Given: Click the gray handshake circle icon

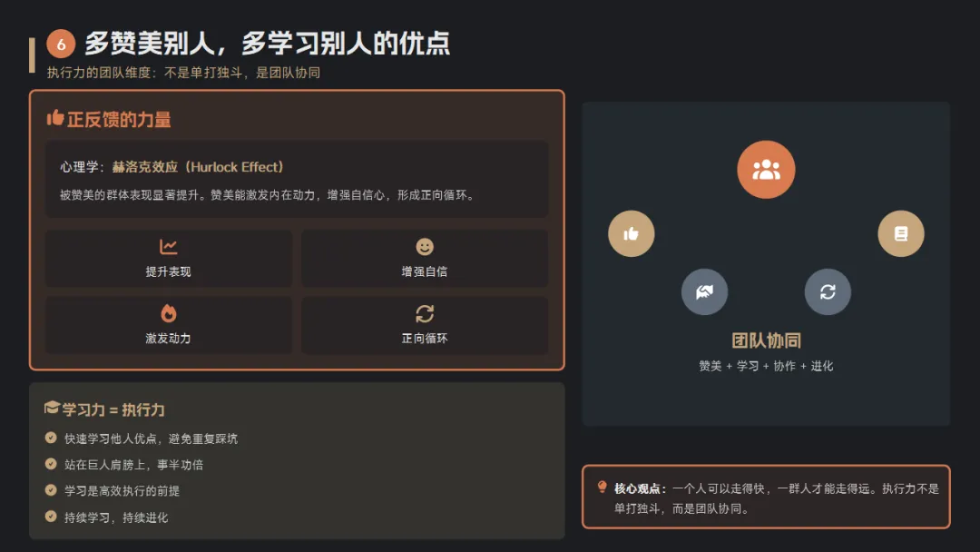Looking at the screenshot, I should click(x=704, y=292).
